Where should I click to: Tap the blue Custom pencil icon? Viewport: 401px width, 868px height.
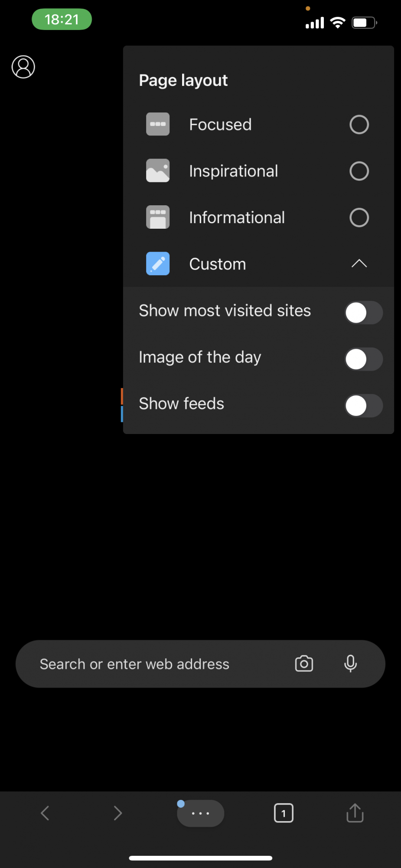[158, 263]
